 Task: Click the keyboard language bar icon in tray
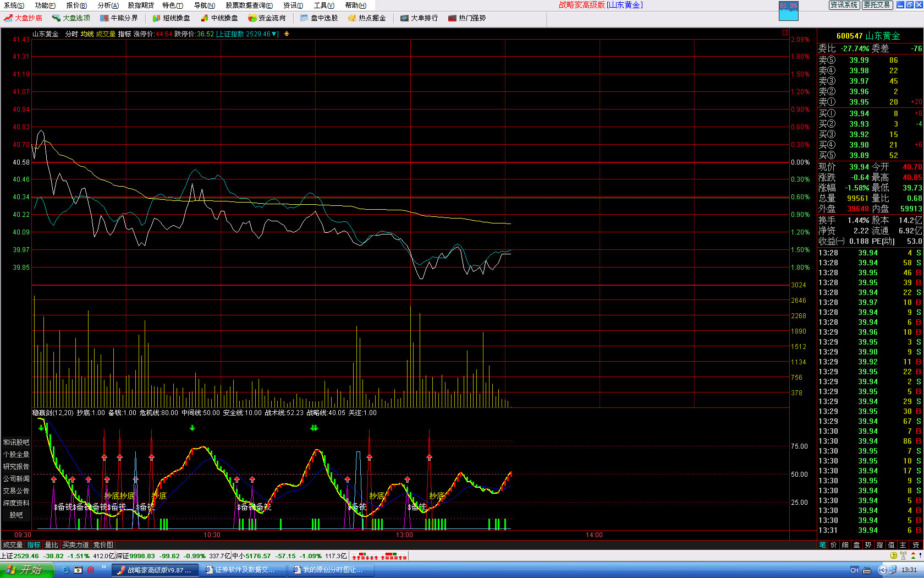(x=867, y=570)
